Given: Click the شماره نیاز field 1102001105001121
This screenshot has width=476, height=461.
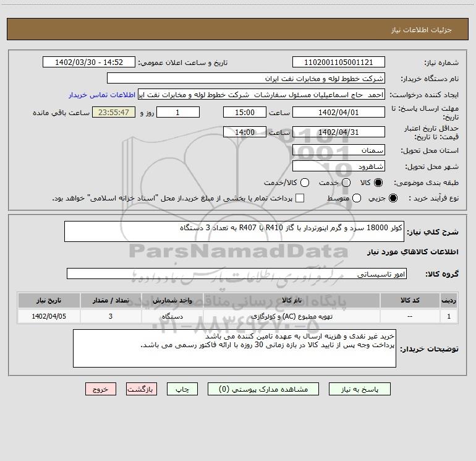Looking at the screenshot, I should [339, 62].
